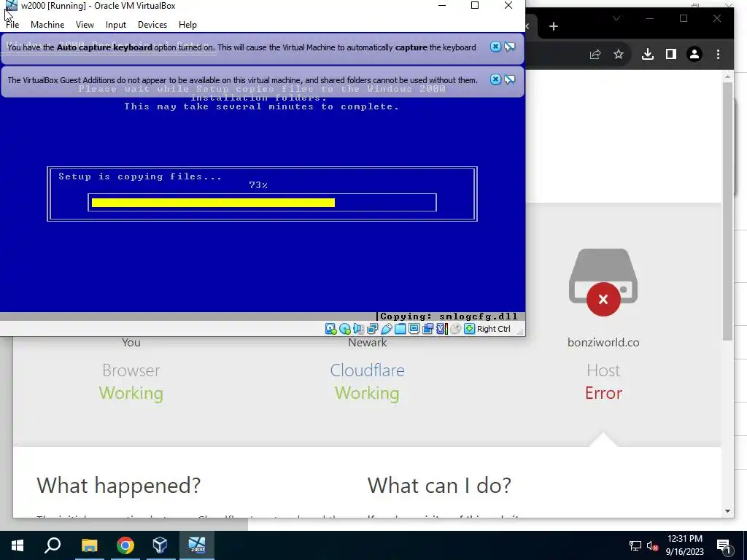Click the hard disk activity indicator icon

(x=330, y=329)
